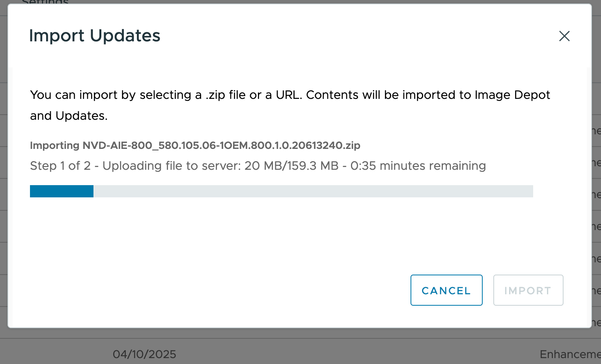Image resolution: width=601 pixels, height=364 pixels.
Task: Click the blue filled part of progress bar
Action: pyautogui.click(x=62, y=191)
